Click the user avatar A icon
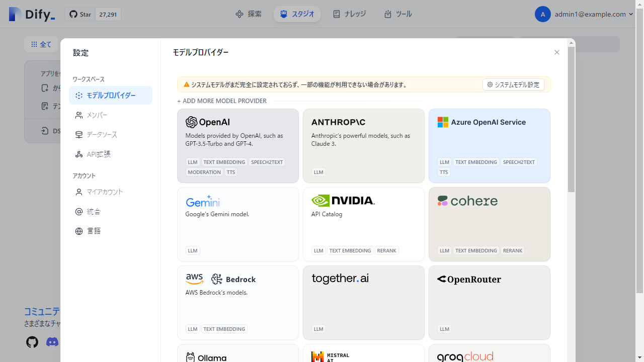This screenshot has width=644, height=362. [x=543, y=14]
